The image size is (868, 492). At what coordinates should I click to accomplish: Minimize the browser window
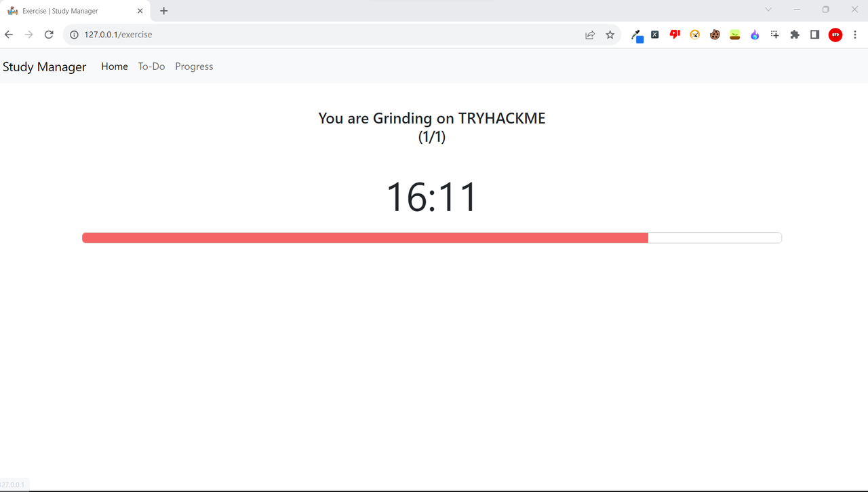pyautogui.click(x=797, y=10)
